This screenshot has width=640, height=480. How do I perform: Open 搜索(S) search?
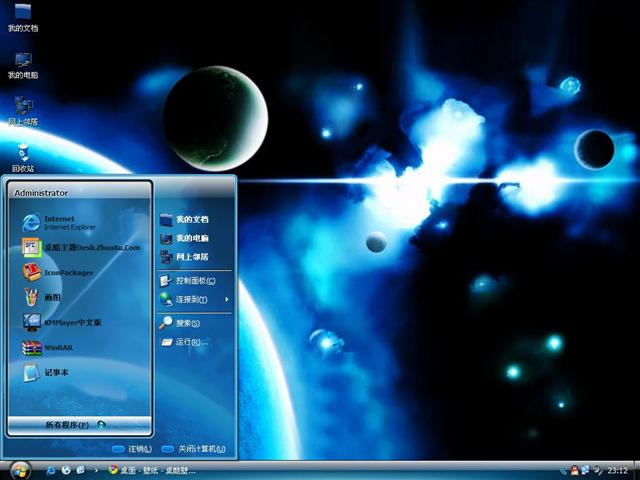[x=194, y=323]
